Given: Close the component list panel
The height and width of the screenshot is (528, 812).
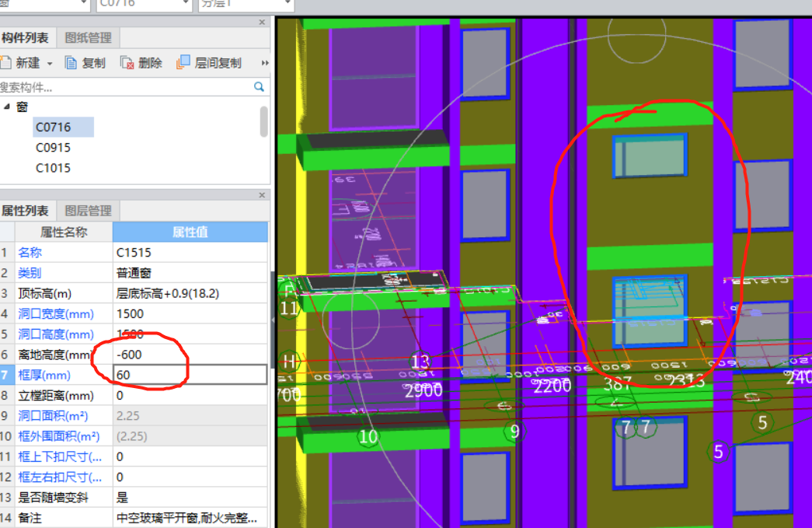Looking at the screenshot, I should [x=262, y=23].
